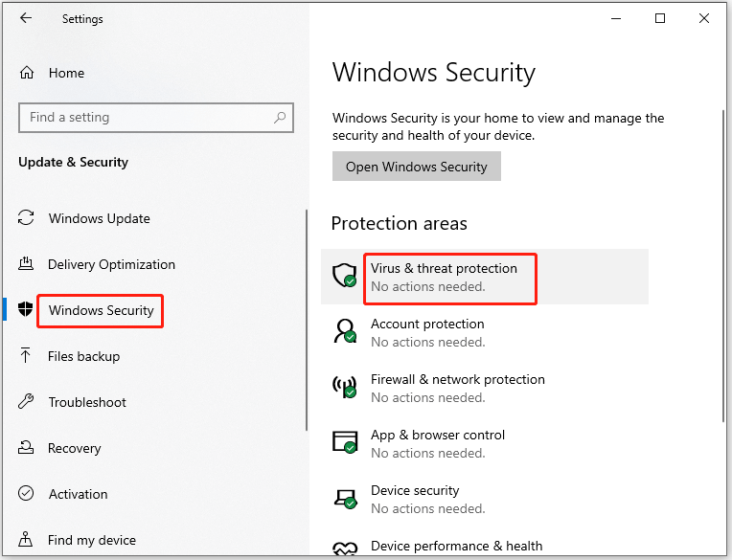Click the App & browser control window icon

coord(345,442)
